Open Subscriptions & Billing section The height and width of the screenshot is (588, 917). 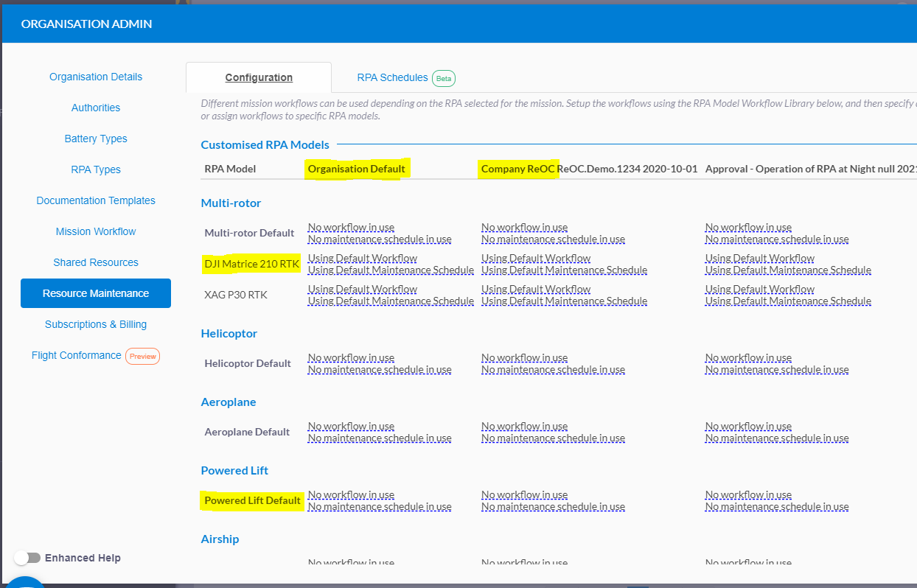click(x=96, y=324)
